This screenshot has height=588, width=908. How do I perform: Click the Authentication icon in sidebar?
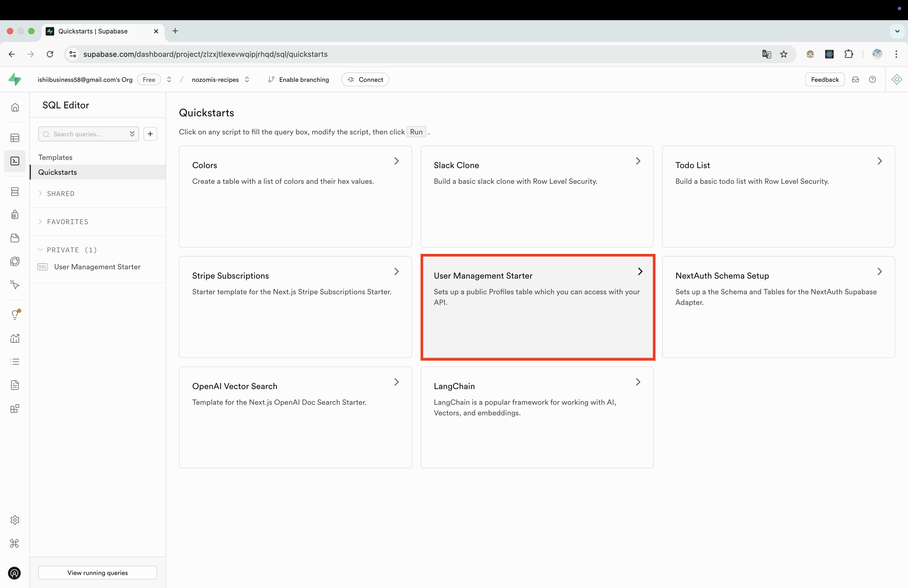click(15, 215)
